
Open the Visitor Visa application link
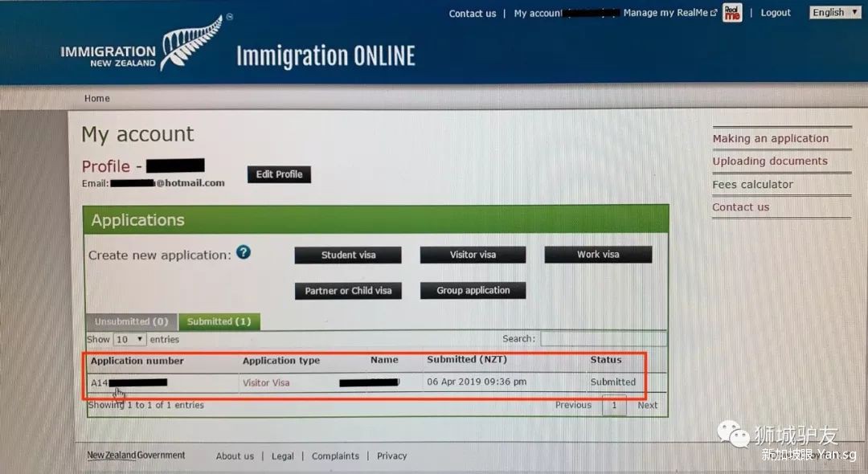coord(266,382)
